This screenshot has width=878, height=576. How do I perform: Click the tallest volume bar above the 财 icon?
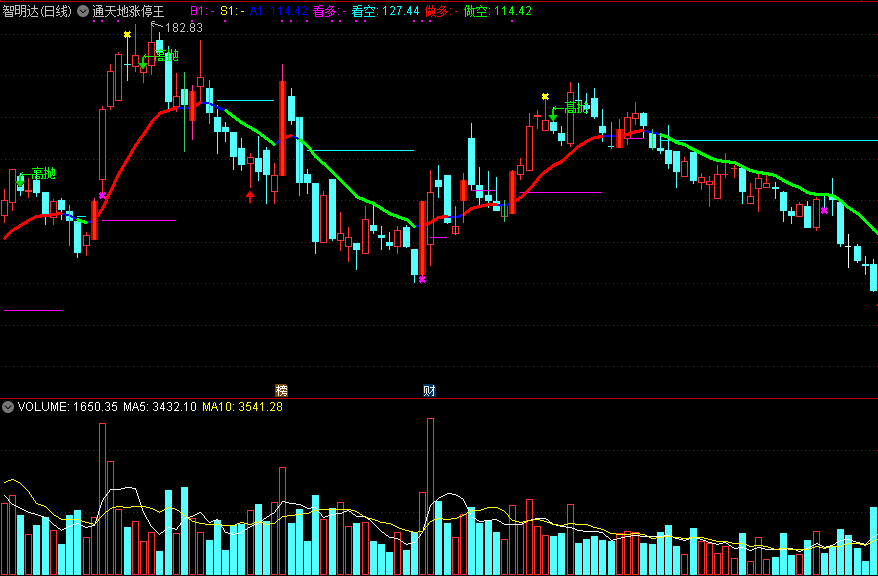click(430, 497)
